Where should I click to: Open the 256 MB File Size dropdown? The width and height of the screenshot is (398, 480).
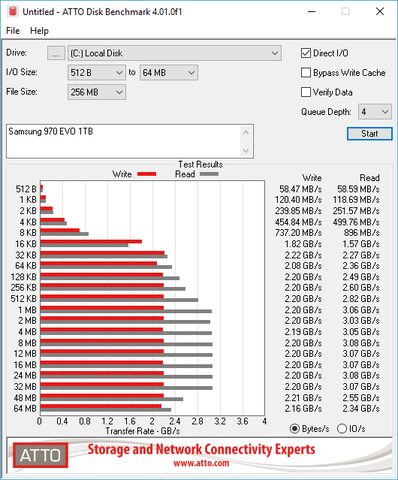point(96,92)
